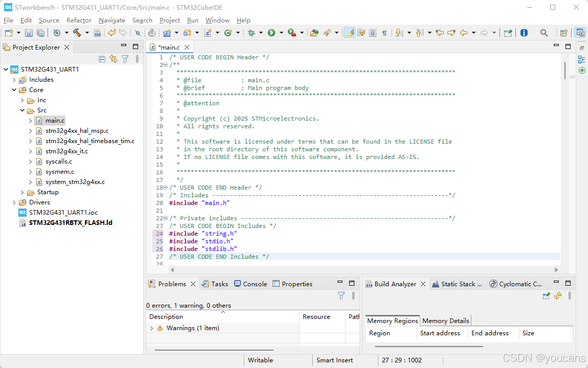Image resolution: width=588 pixels, height=368 pixels.
Task: Toggle the Block Selection mode icon
Action: [373, 33]
